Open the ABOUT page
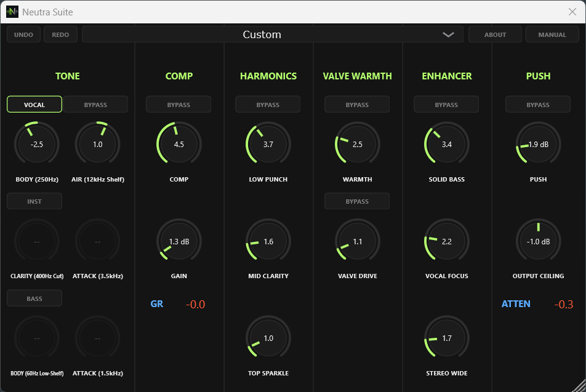Viewport: 586px width, 392px height. pyautogui.click(x=495, y=34)
